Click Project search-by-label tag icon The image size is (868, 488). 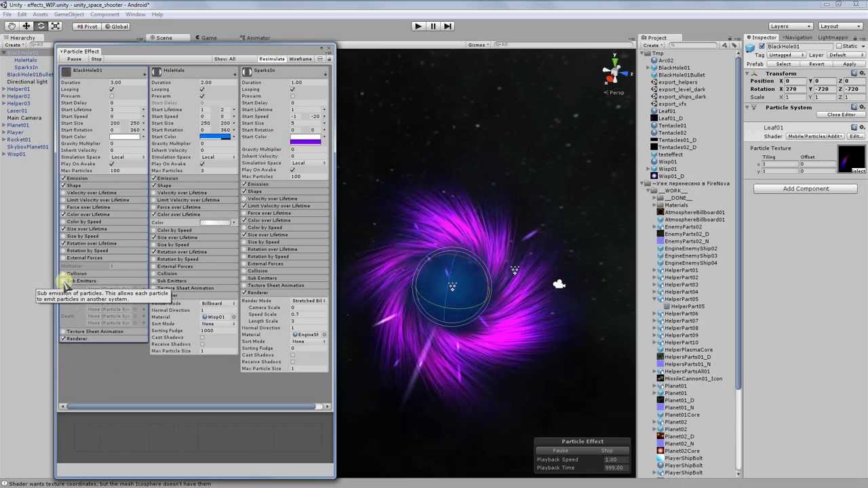733,45
